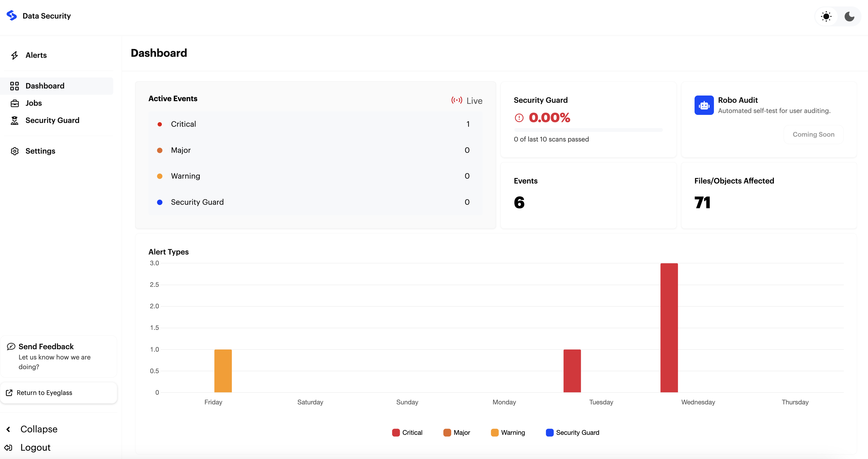Click the Coming Soon button

pyautogui.click(x=813, y=135)
